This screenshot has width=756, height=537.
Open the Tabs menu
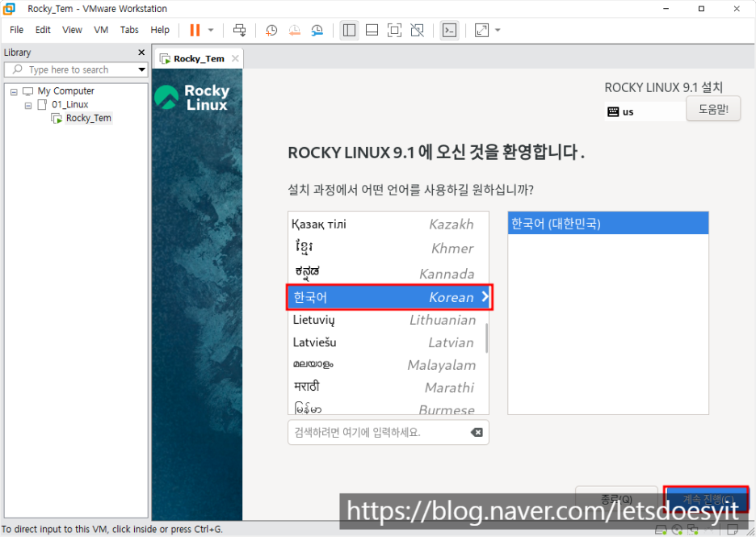[x=129, y=30]
